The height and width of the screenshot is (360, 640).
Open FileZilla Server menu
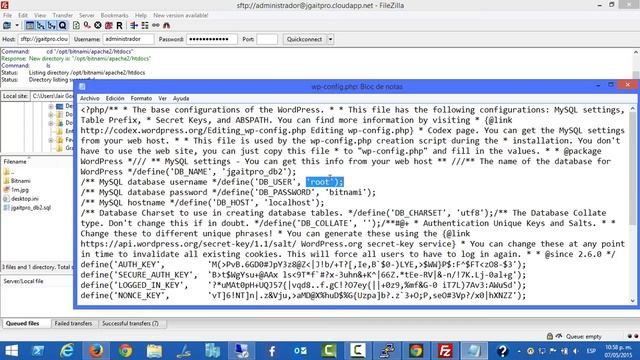(87, 15)
